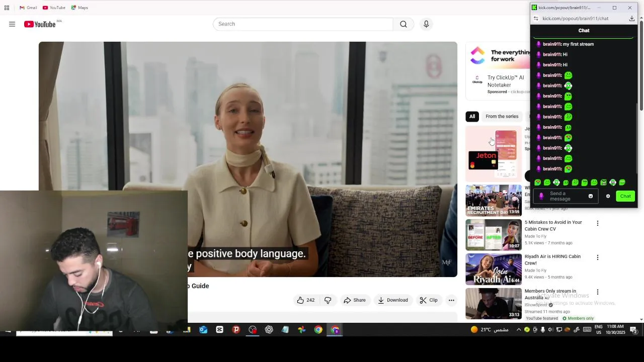Click last emote in chat quick-emote row

click(x=622, y=183)
